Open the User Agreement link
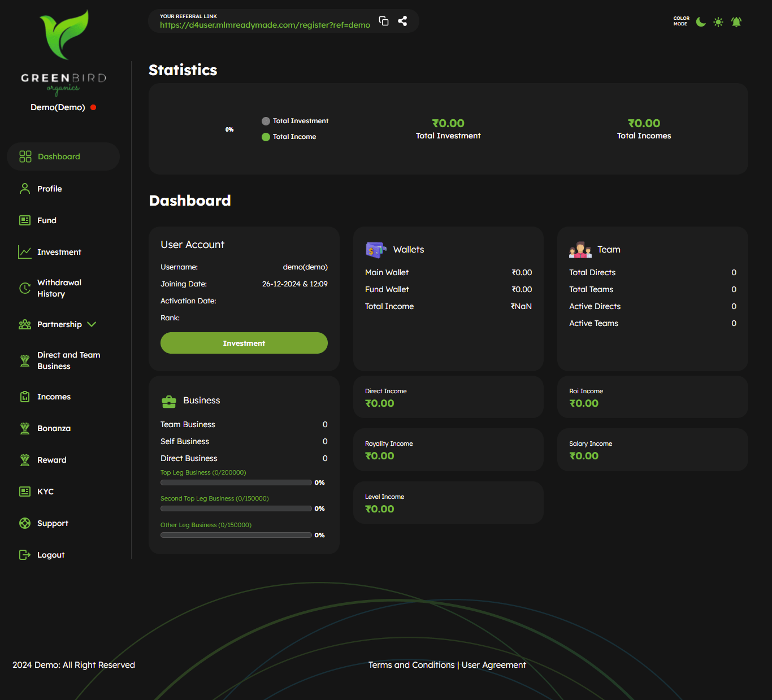Image resolution: width=772 pixels, height=700 pixels. 493,665
